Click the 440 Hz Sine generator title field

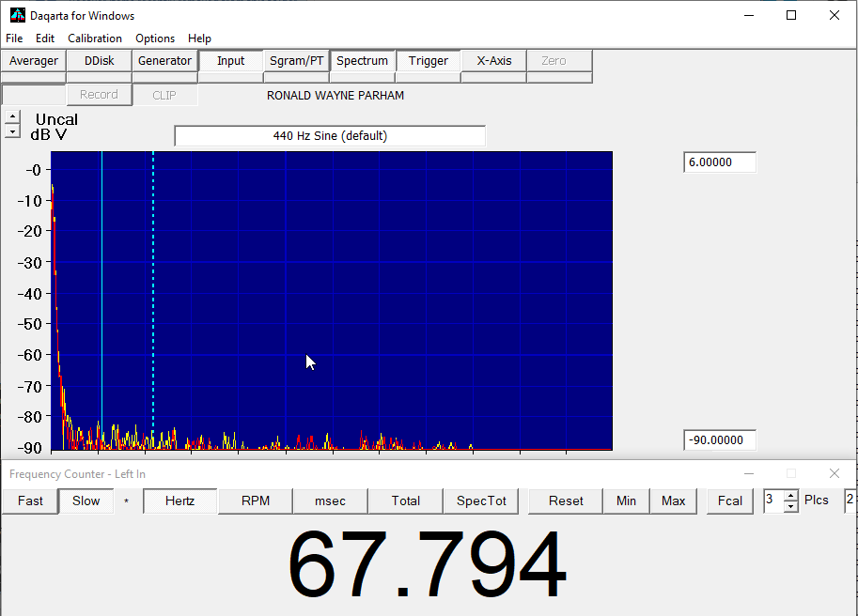[x=330, y=136]
